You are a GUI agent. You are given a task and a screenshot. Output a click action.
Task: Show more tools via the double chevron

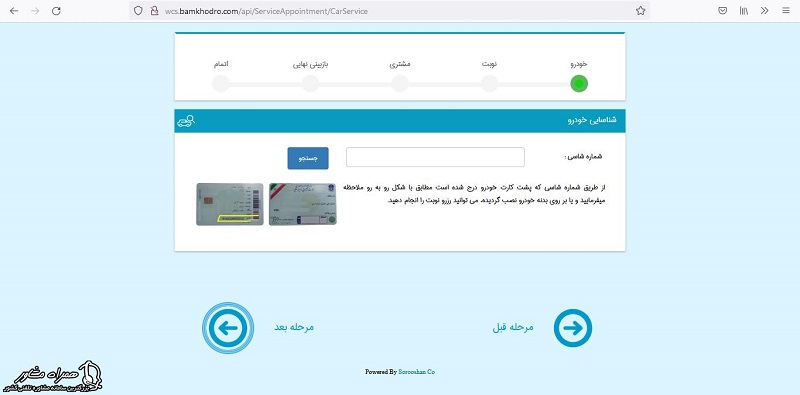[764, 11]
